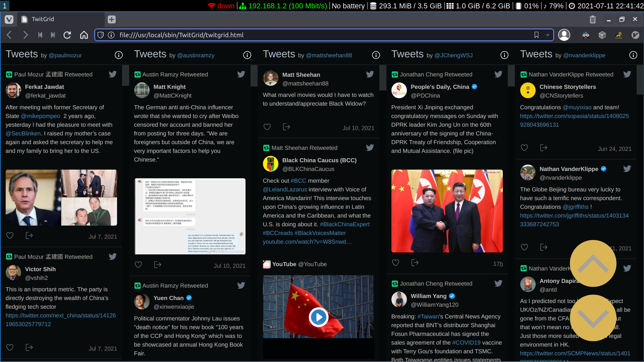Open the @austinramzy profile link
644x362 pixels.
tap(196, 56)
